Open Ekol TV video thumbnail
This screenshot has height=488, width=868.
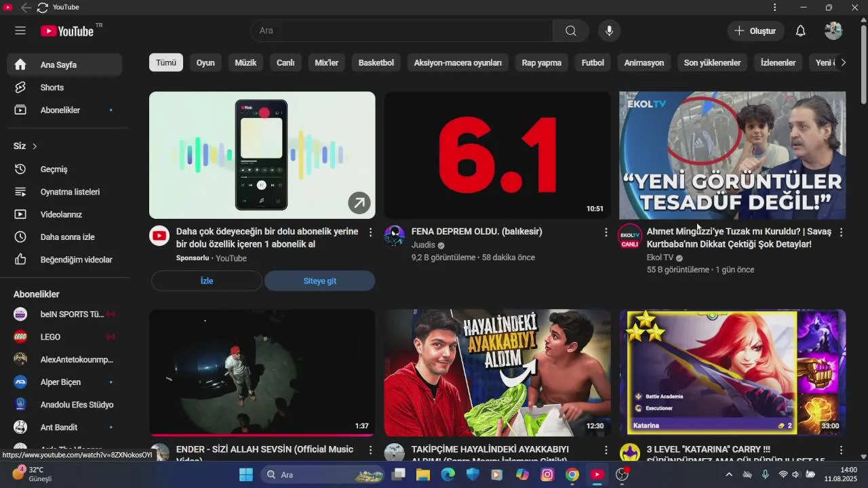click(x=732, y=155)
